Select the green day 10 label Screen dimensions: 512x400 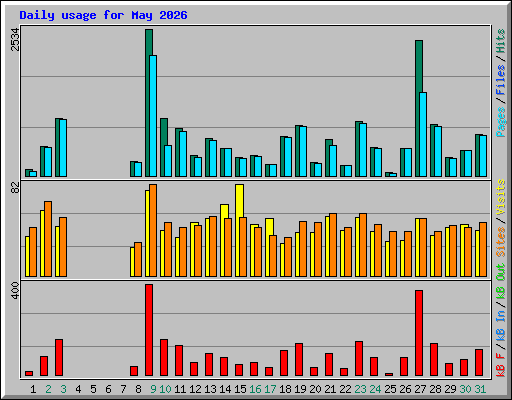(x=165, y=389)
